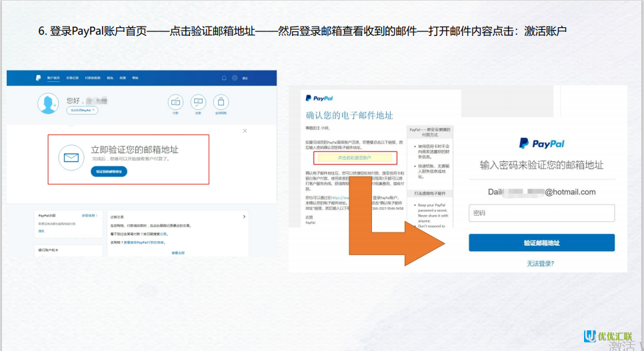Click the 付款 send money circle icon

click(175, 102)
